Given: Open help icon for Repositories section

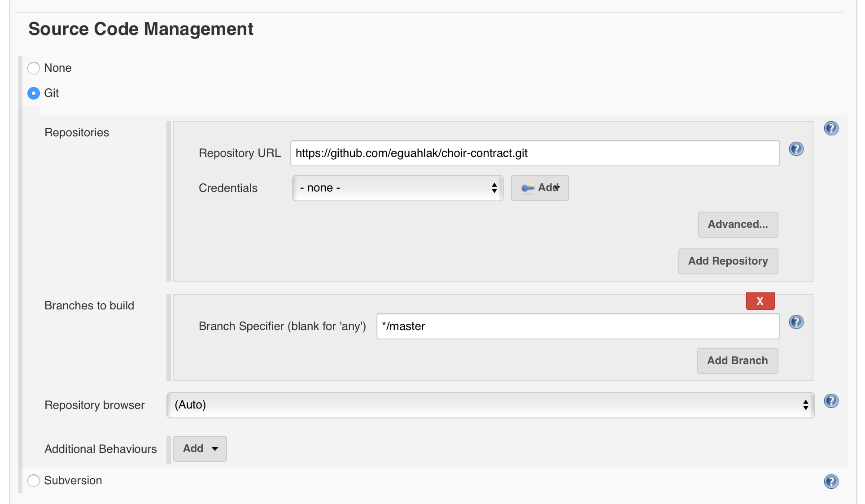Looking at the screenshot, I should click(x=831, y=129).
